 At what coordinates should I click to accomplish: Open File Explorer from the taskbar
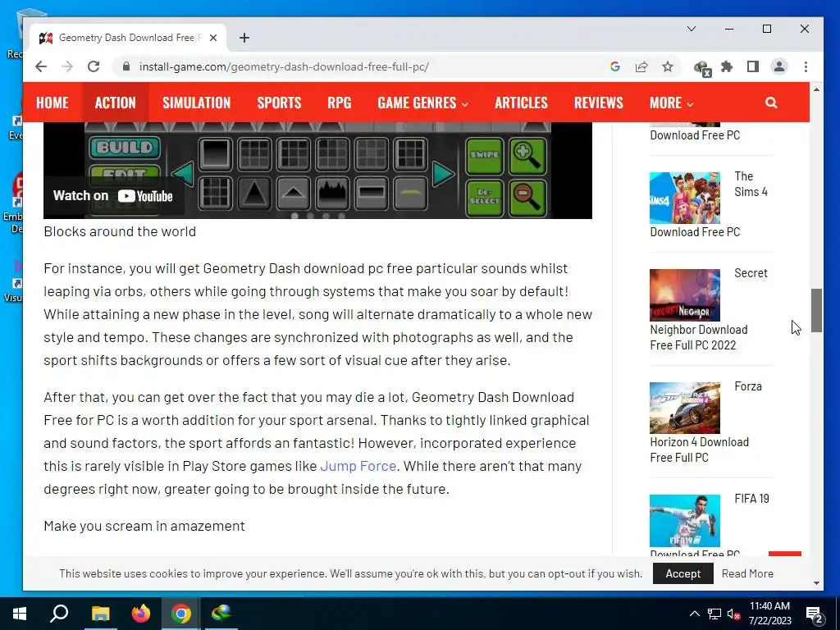point(100,614)
